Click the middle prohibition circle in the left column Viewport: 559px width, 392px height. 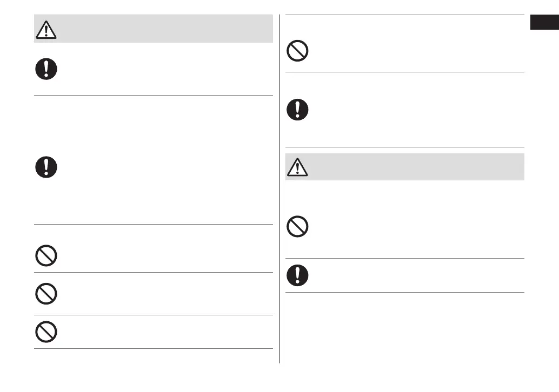47,294
